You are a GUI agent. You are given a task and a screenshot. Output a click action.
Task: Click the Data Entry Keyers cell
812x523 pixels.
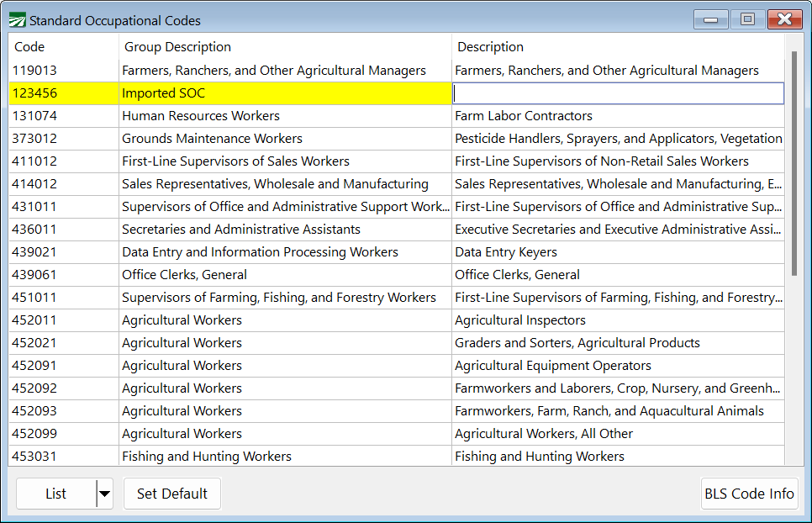pyautogui.click(x=506, y=252)
